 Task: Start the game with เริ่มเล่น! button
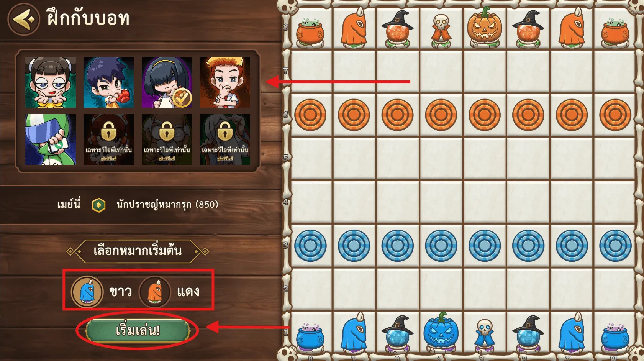point(138,330)
